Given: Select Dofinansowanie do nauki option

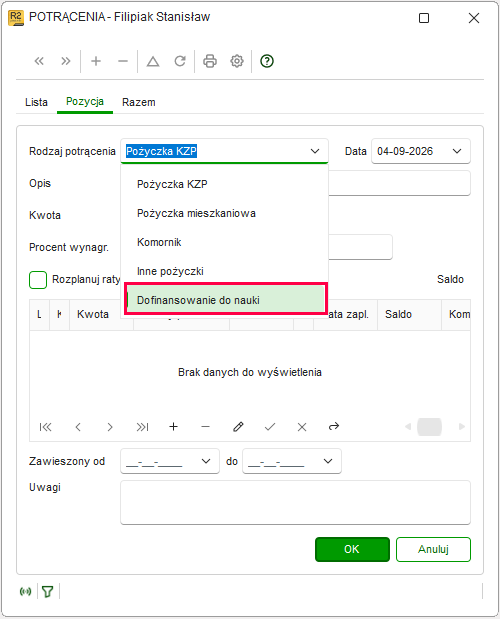Looking at the screenshot, I should [x=225, y=300].
